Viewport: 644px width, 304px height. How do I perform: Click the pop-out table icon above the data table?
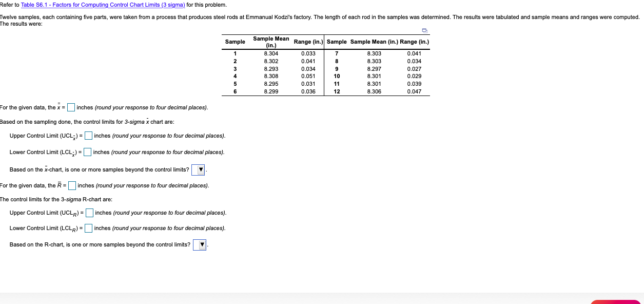(x=424, y=31)
